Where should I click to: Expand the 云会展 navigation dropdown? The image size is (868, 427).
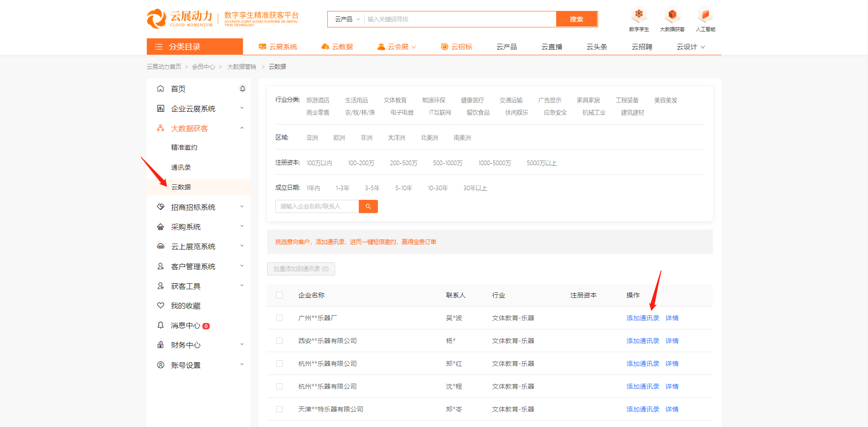[397, 46]
